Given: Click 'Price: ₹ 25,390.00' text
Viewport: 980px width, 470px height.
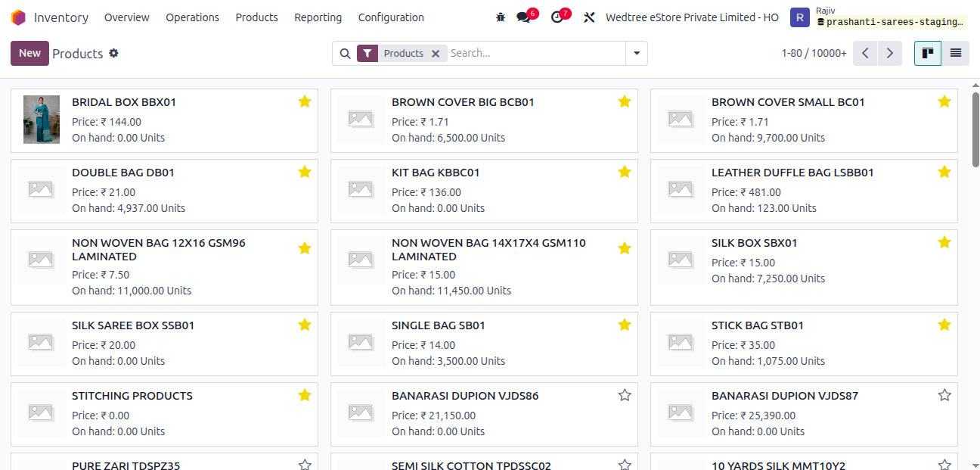Looking at the screenshot, I should coord(753,416).
